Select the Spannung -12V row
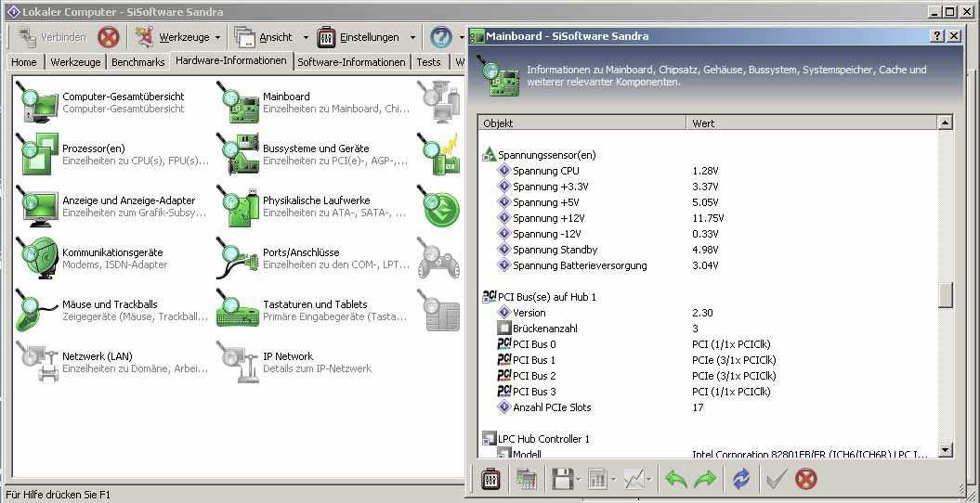This screenshot has height=503, width=980. click(708, 234)
